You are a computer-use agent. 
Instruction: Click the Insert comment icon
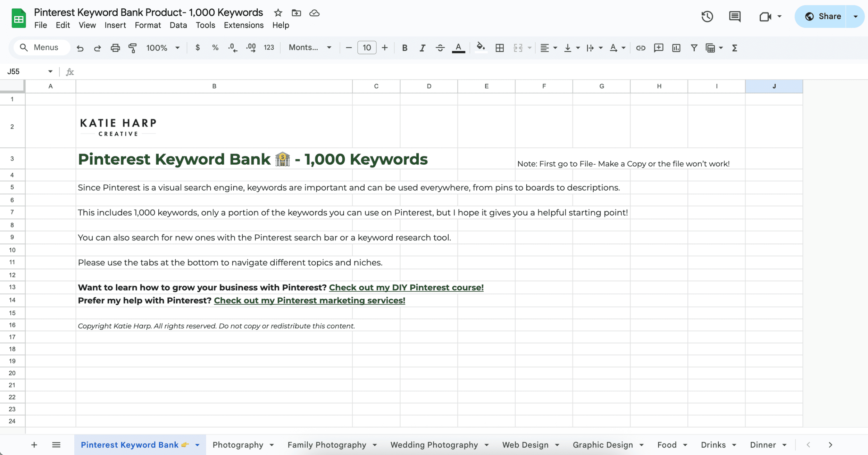(x=658, y=48)
